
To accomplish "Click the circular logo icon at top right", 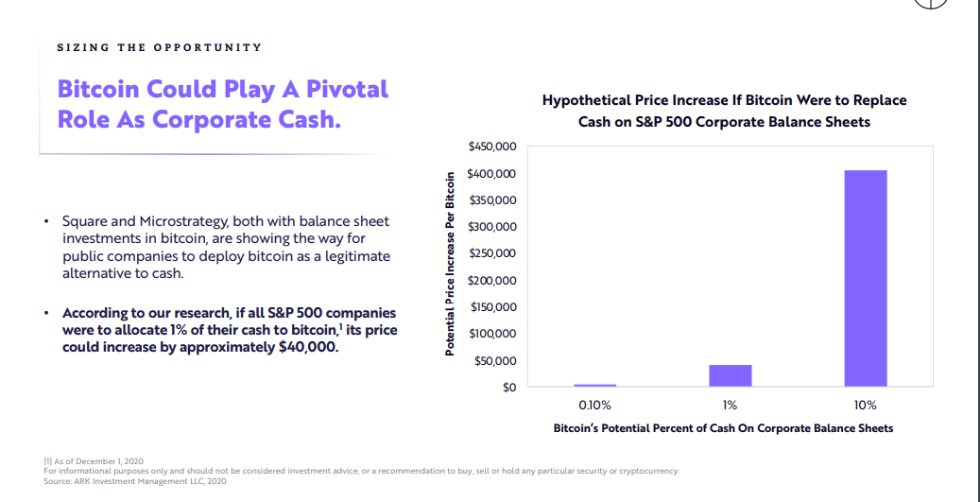I will point(931,3).
